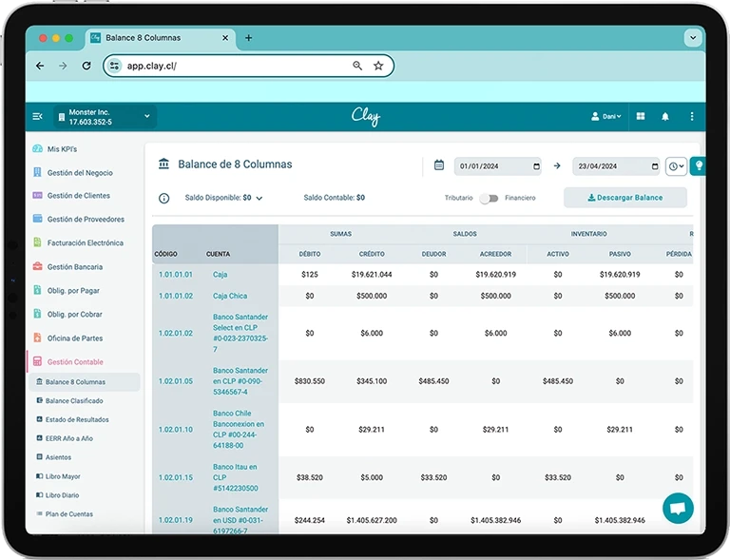The height and width of the screenshot is (560, 730).
Task: Collapse the Gestión Contable section
Action: 75,361
